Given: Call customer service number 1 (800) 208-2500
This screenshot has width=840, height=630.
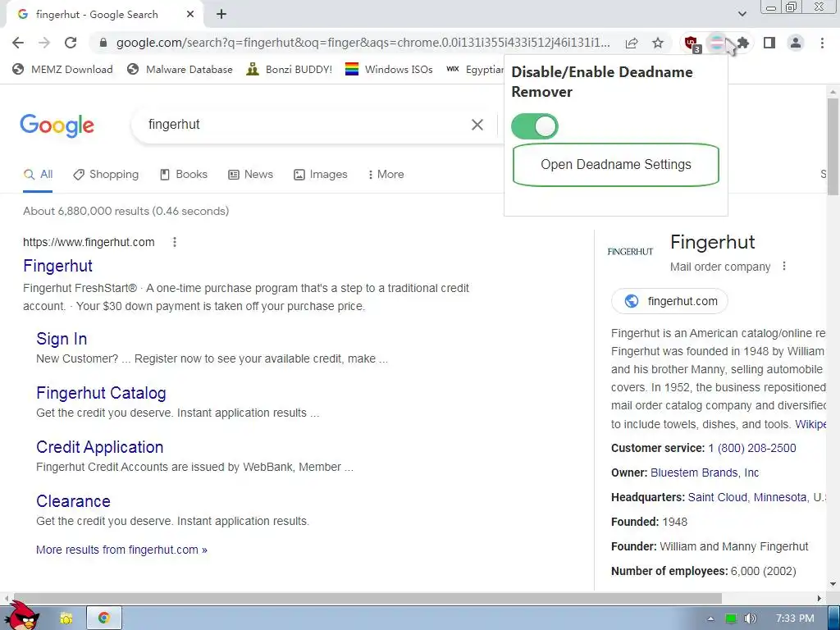Looking at the screenshot, I should click(x=752, y=449).
